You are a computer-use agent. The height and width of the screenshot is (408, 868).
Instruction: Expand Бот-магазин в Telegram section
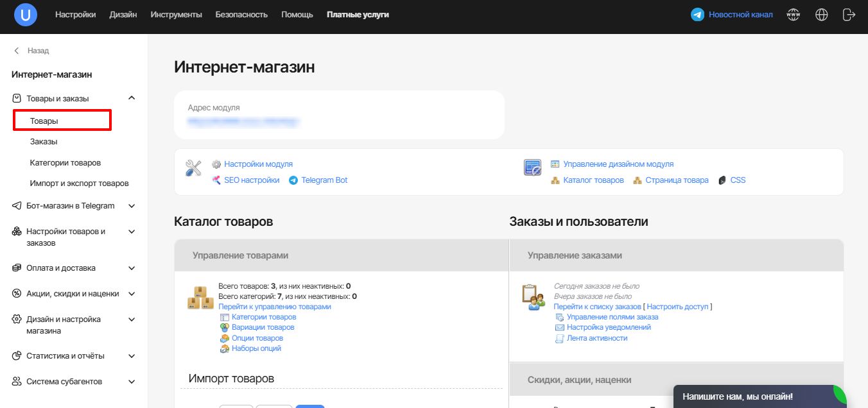132,206
